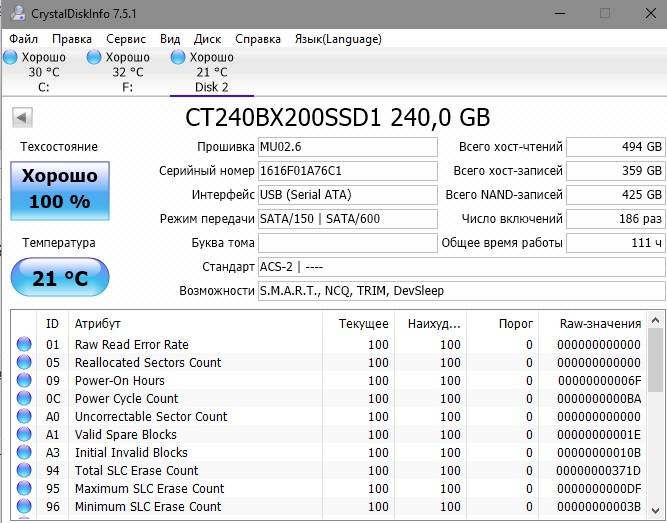Click status orb for Valid Spare Blocks
The width and height of the screenshot is (667, 523).
(x=24, y=435)
